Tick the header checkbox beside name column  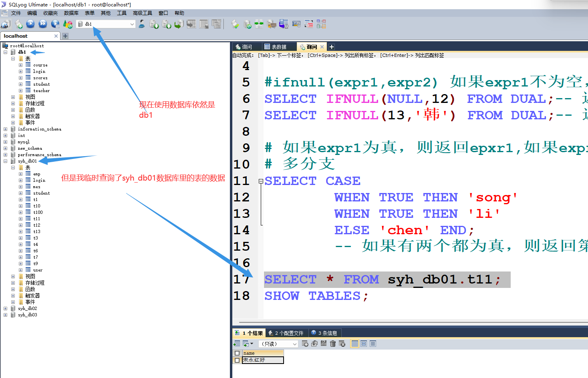[237, 353]
